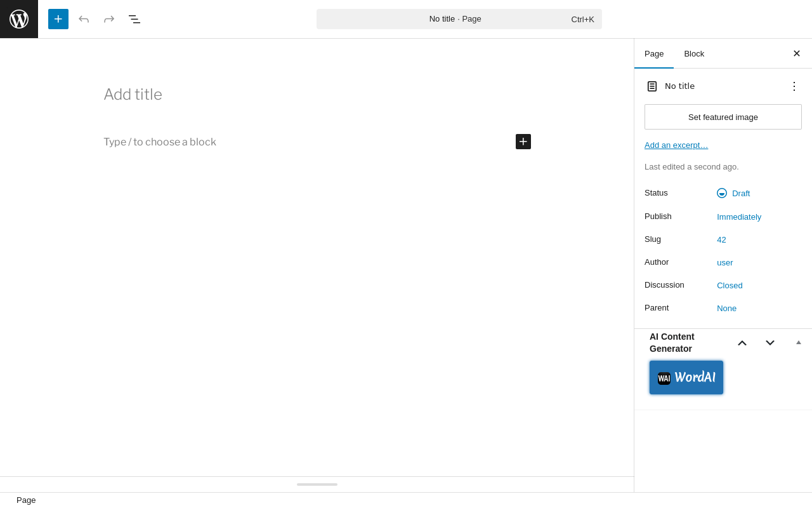Viewport: 812px width, 508px height.
Task: Click the page document icon beside No title
Action: (x=652, y=86)
